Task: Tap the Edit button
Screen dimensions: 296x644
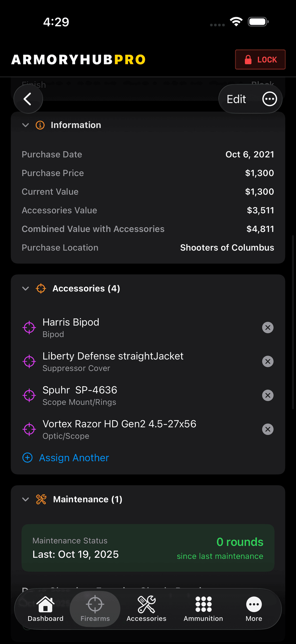Action: click(236, 99)
